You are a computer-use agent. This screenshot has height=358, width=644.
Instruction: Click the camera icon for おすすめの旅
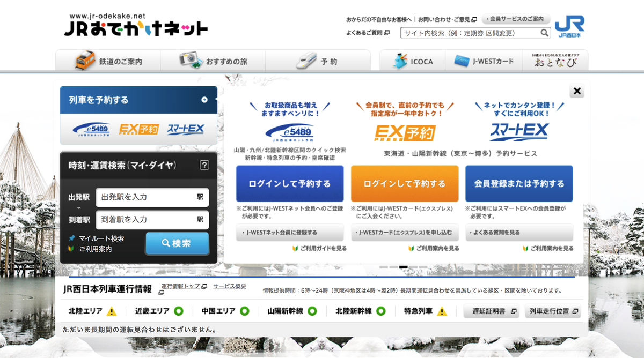tap(190, 60)
